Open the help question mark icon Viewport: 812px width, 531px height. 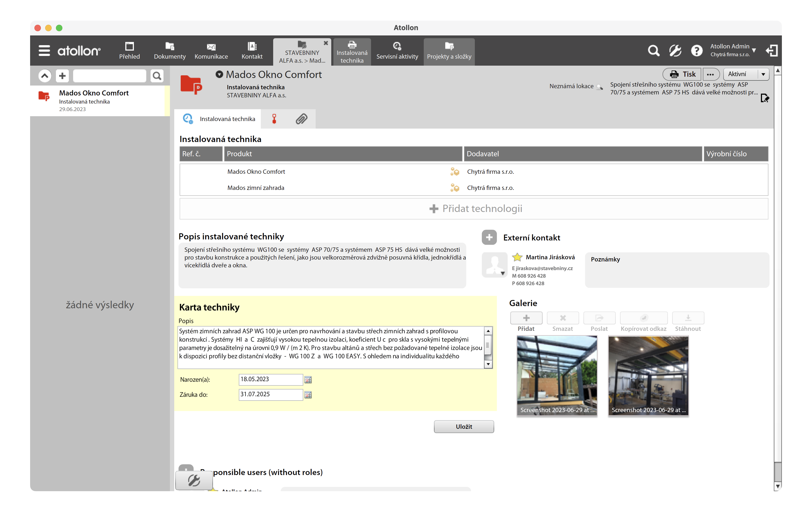coord(696,51)
